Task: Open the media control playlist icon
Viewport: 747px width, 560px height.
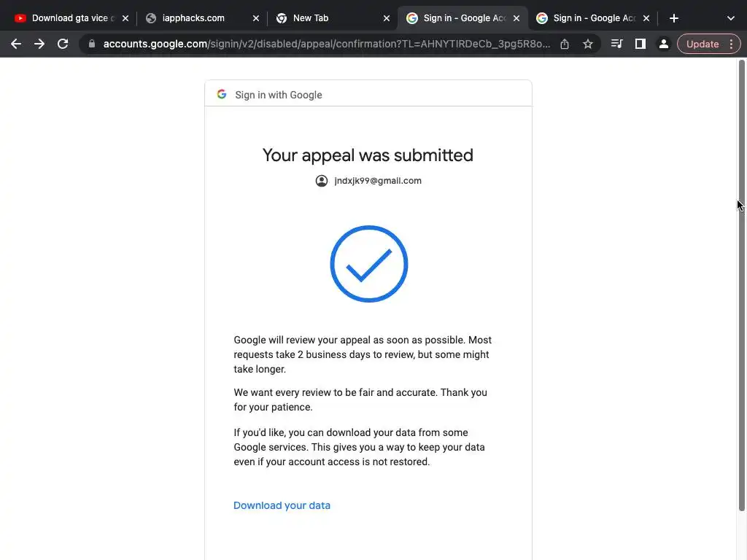Action: [617, 44]
